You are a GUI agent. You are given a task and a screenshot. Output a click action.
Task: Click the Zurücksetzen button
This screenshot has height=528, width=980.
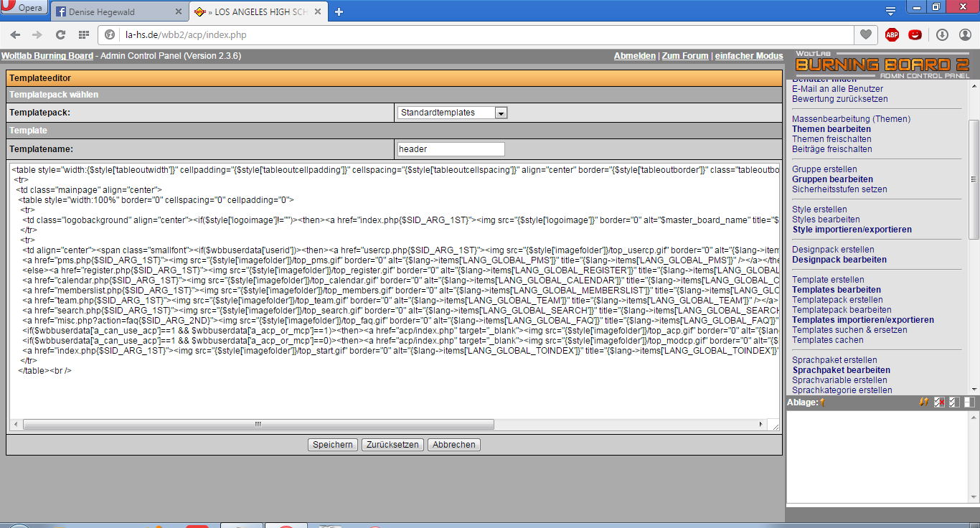click(x=392, y=445)
